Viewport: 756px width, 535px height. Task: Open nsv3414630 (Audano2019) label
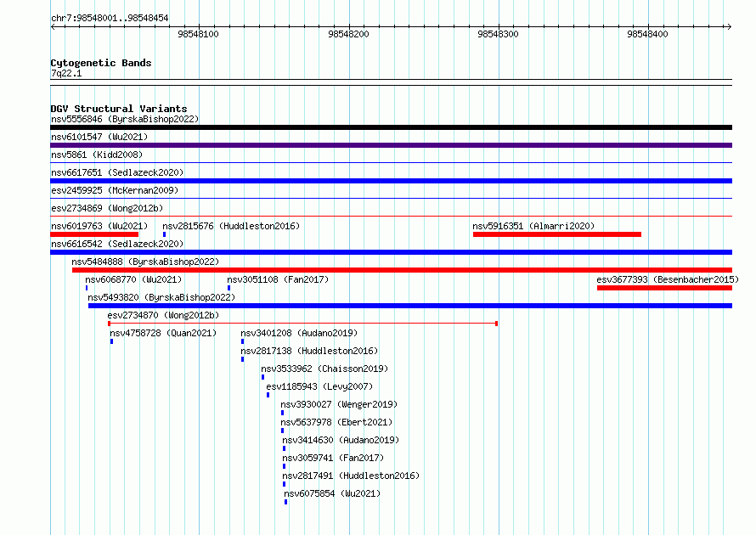pos(341,440)
